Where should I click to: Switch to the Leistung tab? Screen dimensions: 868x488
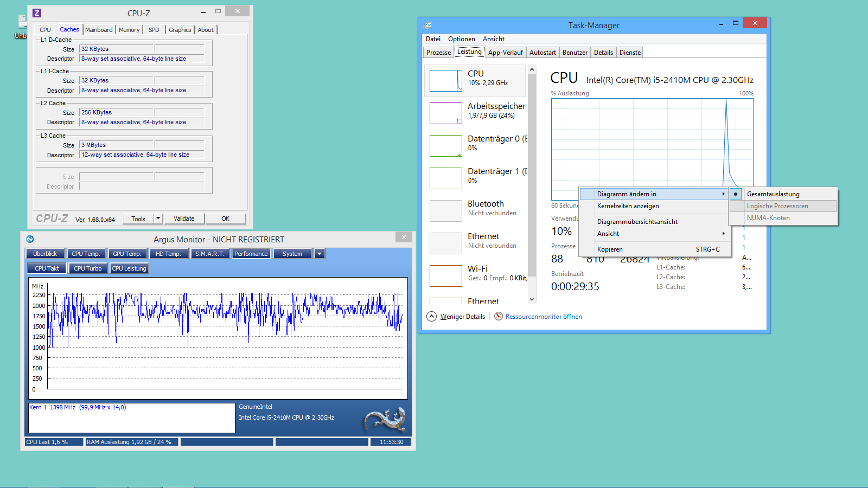(469, 52)
